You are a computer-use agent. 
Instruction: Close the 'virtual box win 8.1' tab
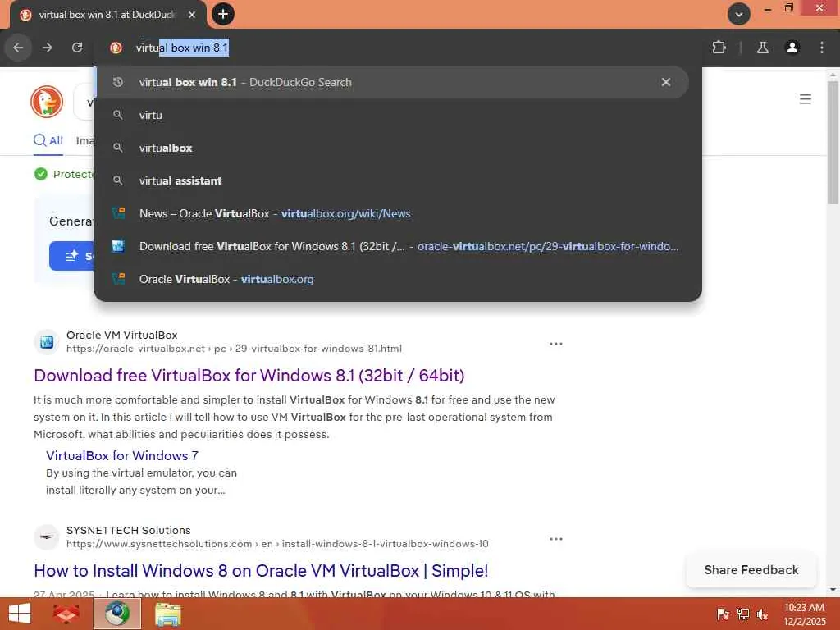(x=192, y=15)
